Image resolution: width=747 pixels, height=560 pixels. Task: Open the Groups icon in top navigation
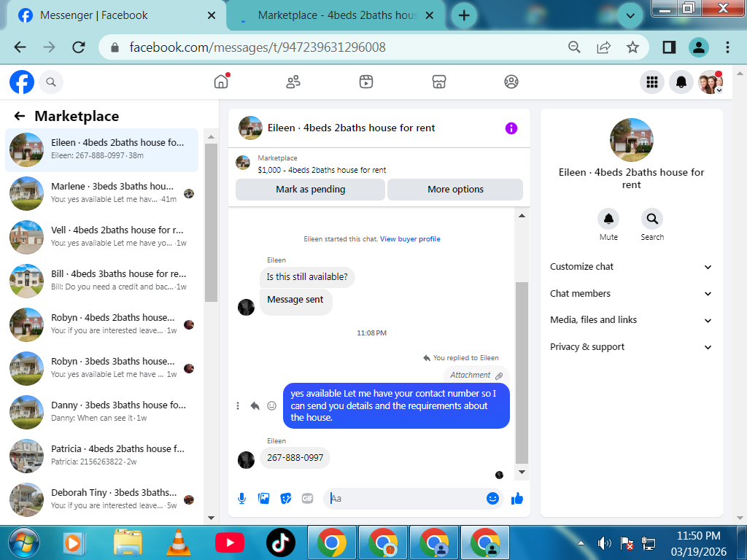[511, 82]
